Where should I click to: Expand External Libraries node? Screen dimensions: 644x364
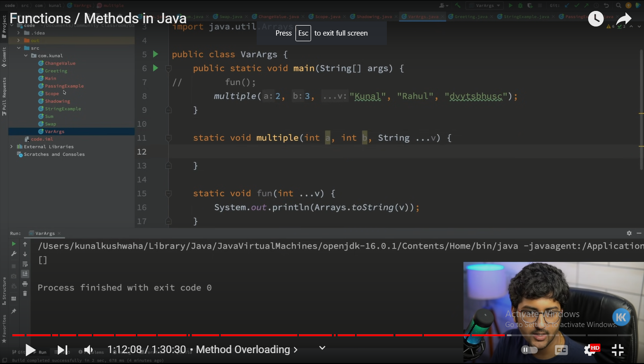(x=12, y=146)
